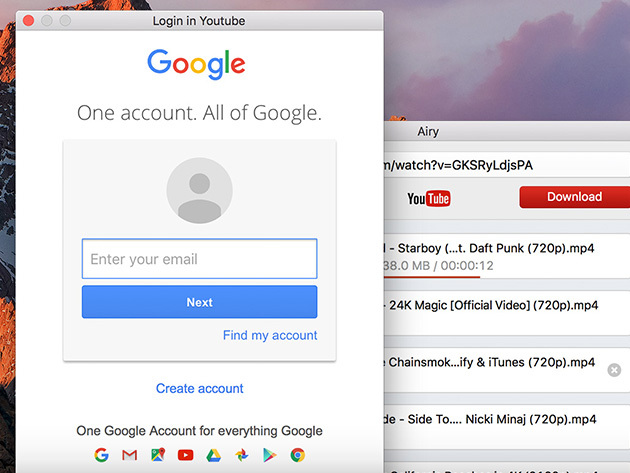Viewport: 630px width, 473px height.
Task: Select the 24K Magic Official Video row
Action: pyautogui.click(x=507, y=313)
